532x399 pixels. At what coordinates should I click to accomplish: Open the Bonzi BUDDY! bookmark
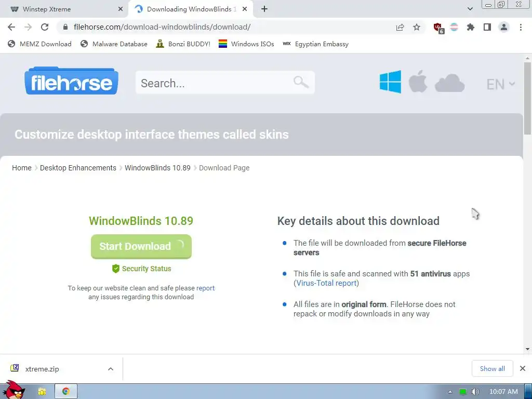tap(183, 44)
